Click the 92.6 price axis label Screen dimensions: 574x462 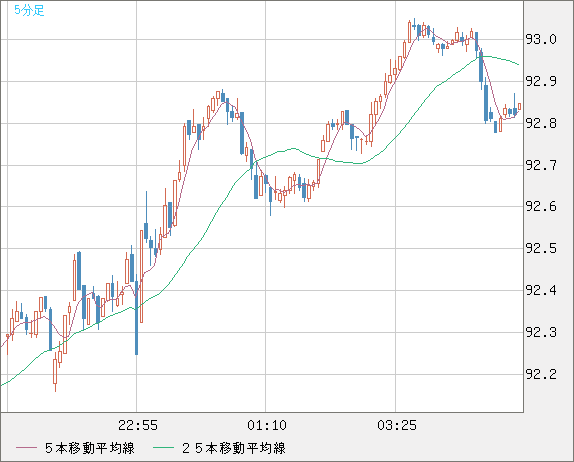pyautogui.click(x=541, y=206)
